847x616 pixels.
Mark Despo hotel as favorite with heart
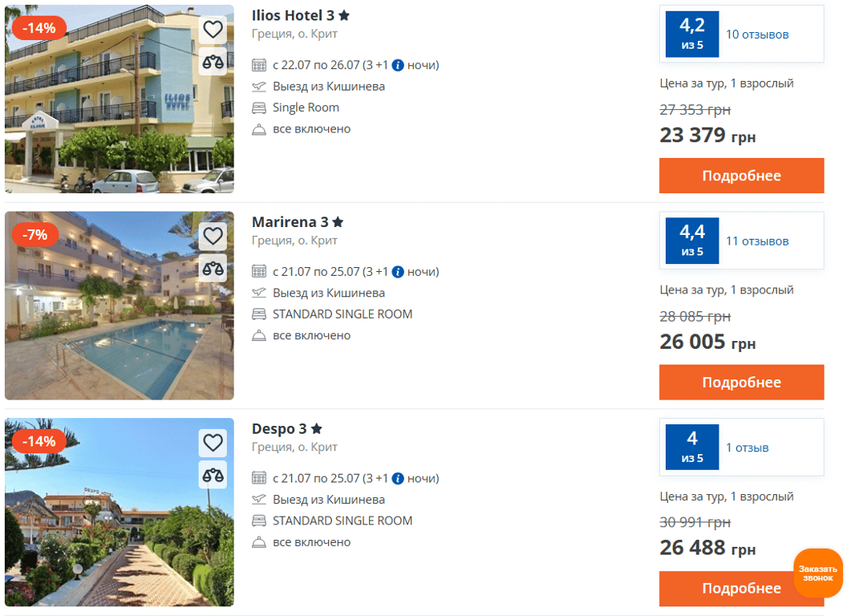pyautogui.click(x=213, y=444)
